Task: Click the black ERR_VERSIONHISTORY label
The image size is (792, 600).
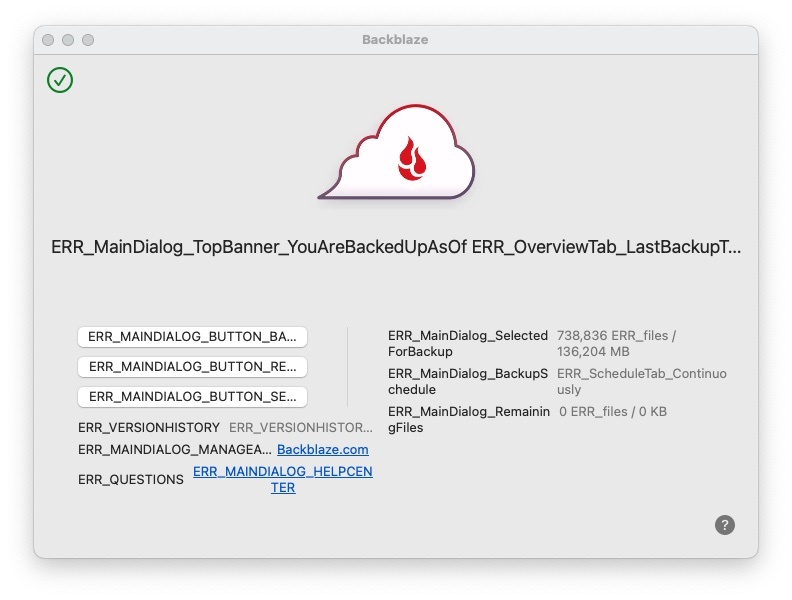Action: (x=149, y=428)
